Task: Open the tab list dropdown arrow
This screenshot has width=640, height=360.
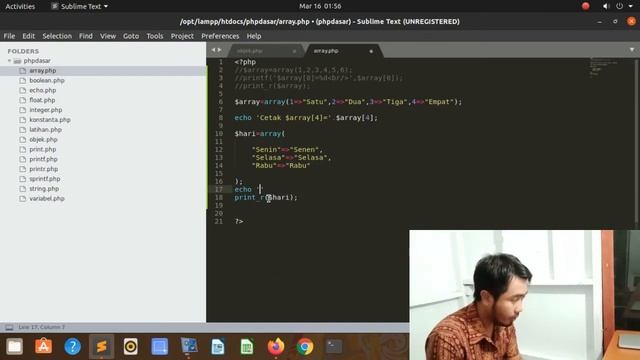Action: pyautogui.click(x=632, y=50)
